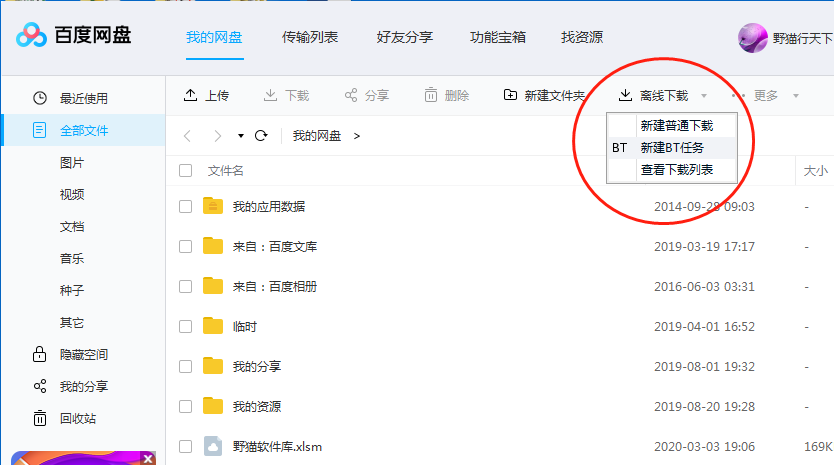834x465 pixels.
Task: Click the share icon beside 我的分享 sidebar
Action: 40,386
